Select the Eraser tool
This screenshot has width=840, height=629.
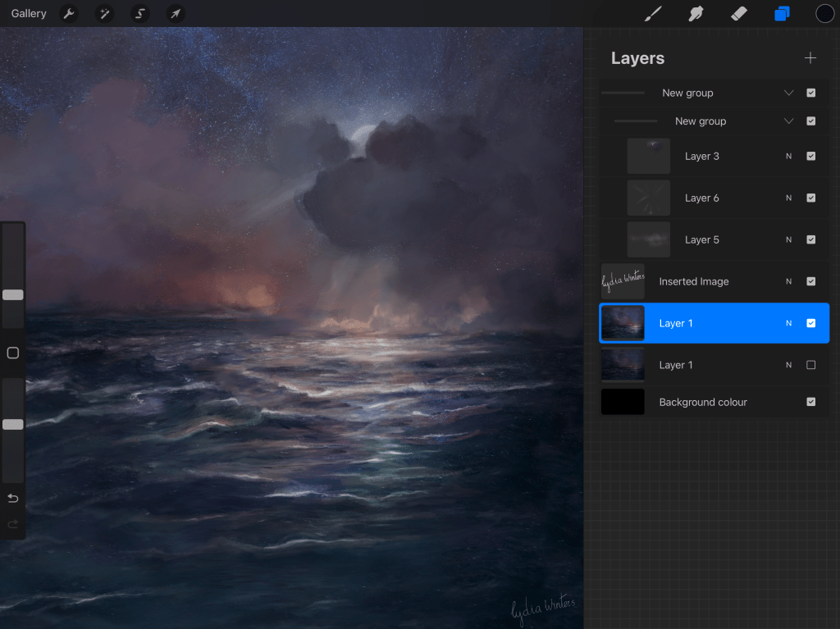[x=738, y=14]
